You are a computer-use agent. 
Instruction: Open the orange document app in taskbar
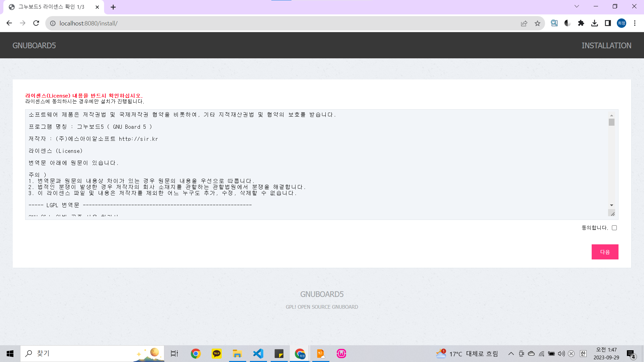[x=321, y=354]
